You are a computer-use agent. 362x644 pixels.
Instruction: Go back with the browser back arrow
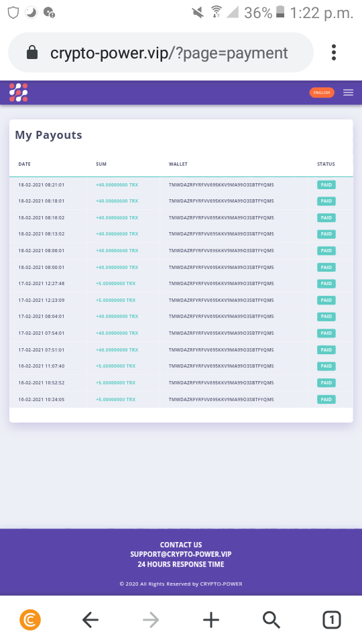pyautogui.click(x=90, y=620)
